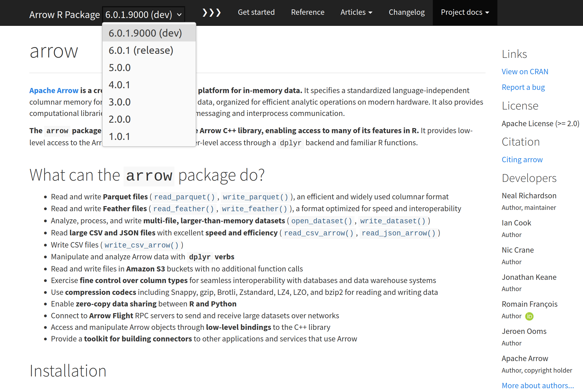Screen dimensions: 583x392
Task: Select version 6.0.1 (release)
Action: tap(149, 50)
